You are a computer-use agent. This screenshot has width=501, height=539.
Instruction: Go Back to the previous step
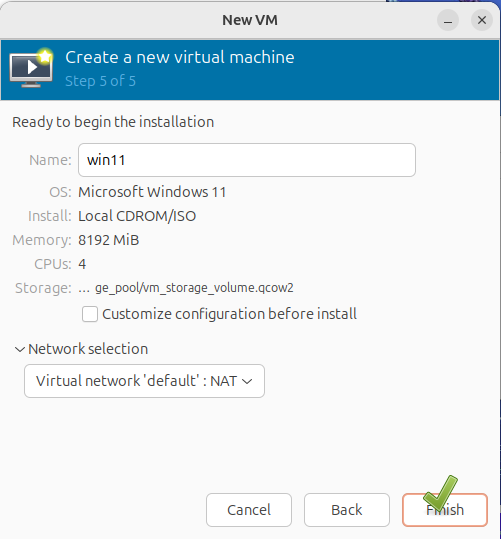click(347, 510)
